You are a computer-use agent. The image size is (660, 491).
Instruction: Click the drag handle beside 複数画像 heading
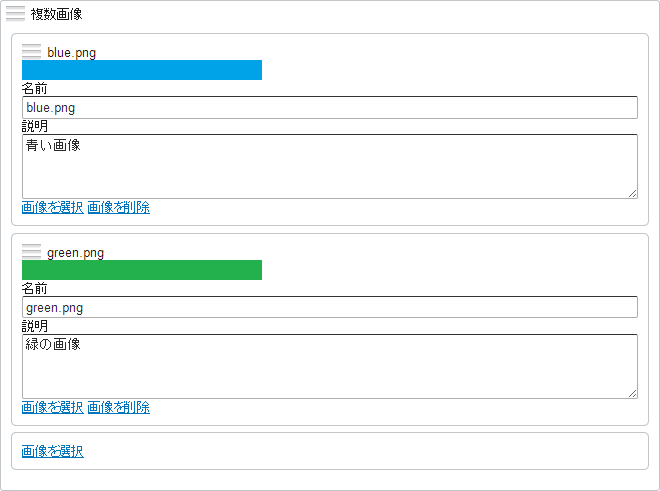click(x=16, y=14)
